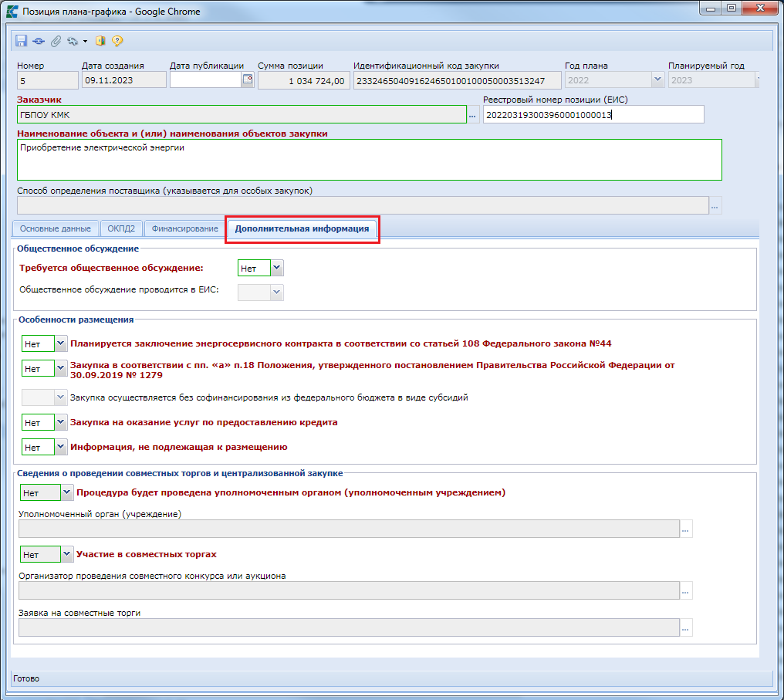Image resolution: width=784 pixels, height=700 pixels.
Task: Click ellipsis button for Заявка на совместные торги
Action: [x=686, y=627]
